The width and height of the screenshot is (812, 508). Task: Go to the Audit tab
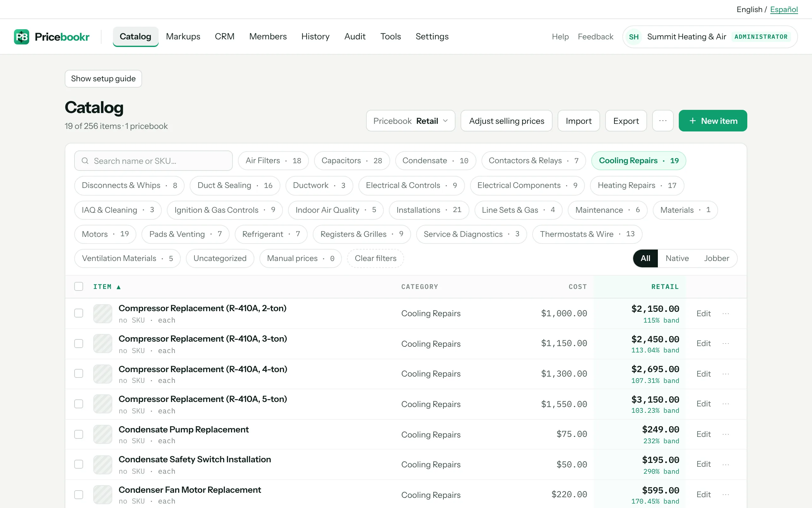pos(355,36)
